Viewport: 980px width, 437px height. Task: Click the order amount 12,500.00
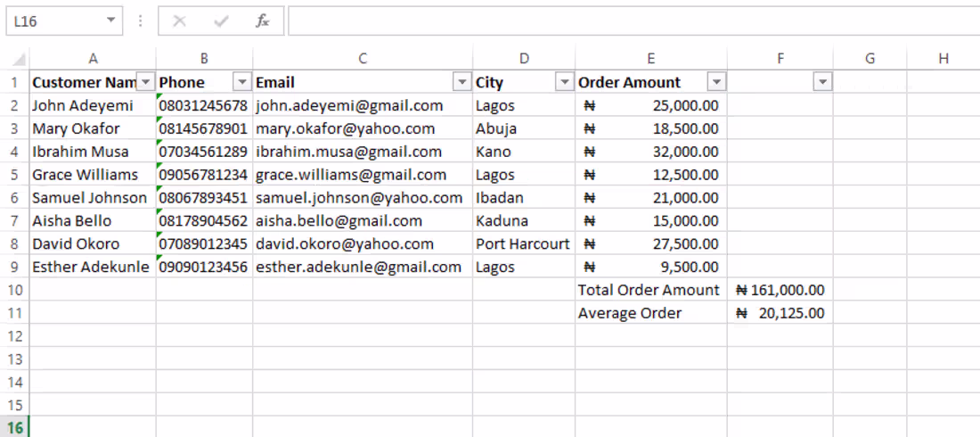(x=651, y=175)
